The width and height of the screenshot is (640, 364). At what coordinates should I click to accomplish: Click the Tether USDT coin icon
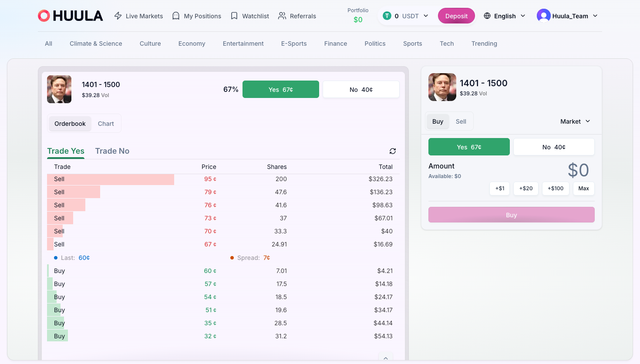tap(387, 15)
